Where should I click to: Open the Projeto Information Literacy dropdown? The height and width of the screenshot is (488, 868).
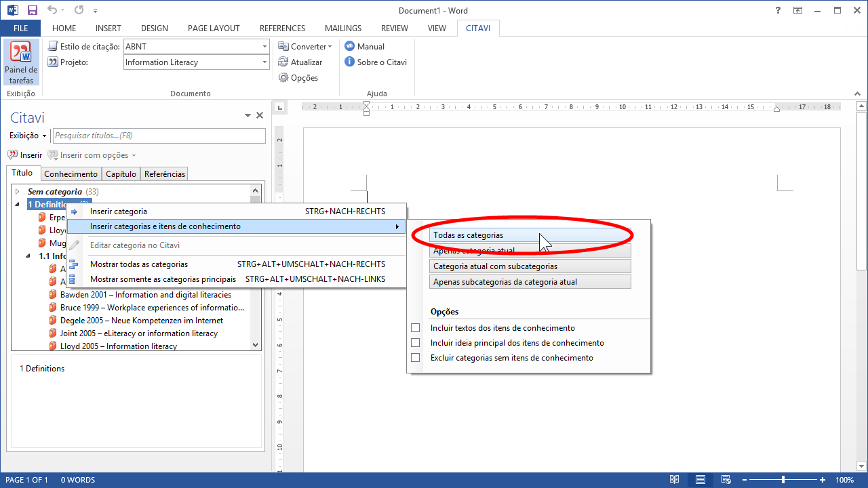point(264,62)
